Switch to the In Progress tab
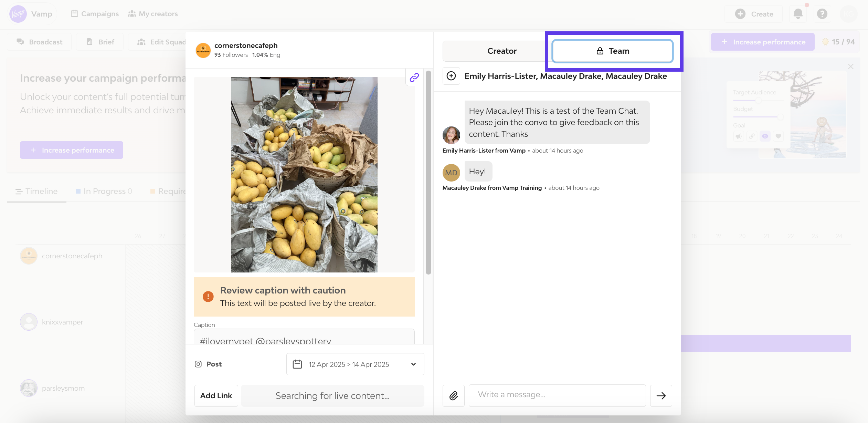 [104, 191]
